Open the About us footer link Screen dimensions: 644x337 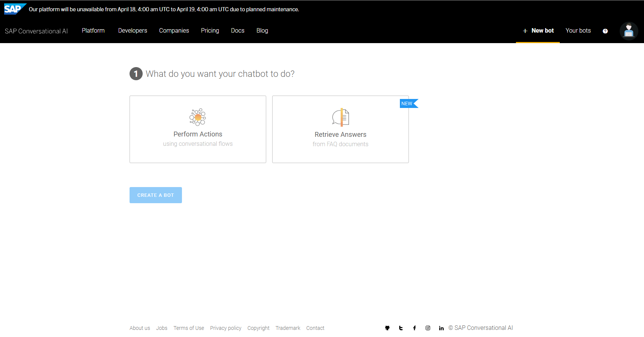click(140, 328)
